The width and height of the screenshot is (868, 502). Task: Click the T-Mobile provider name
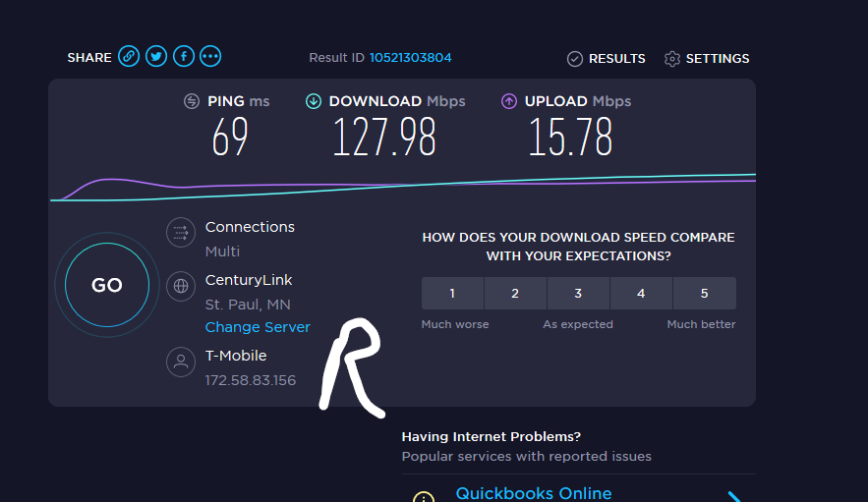(236, 356)
